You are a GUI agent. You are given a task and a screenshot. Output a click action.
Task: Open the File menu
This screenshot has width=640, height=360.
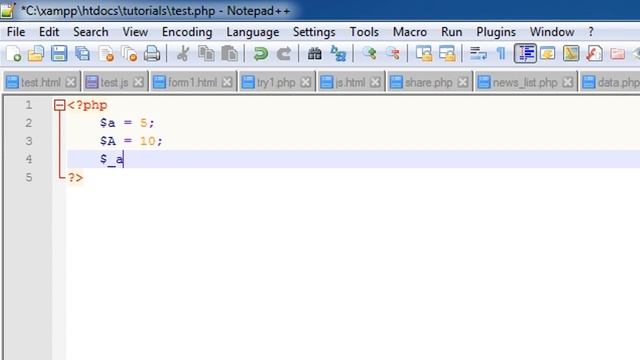coord(16,32)
